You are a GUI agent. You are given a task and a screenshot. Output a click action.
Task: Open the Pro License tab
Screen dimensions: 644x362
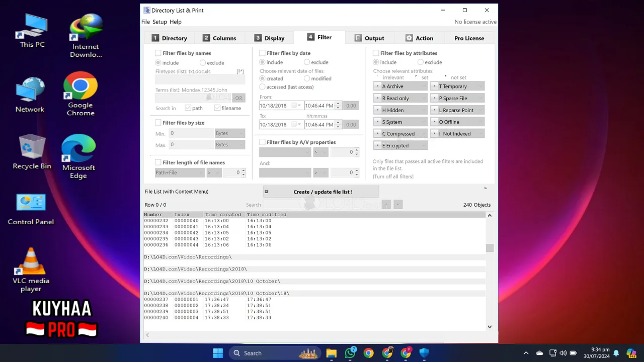click(x=469, y=38)
